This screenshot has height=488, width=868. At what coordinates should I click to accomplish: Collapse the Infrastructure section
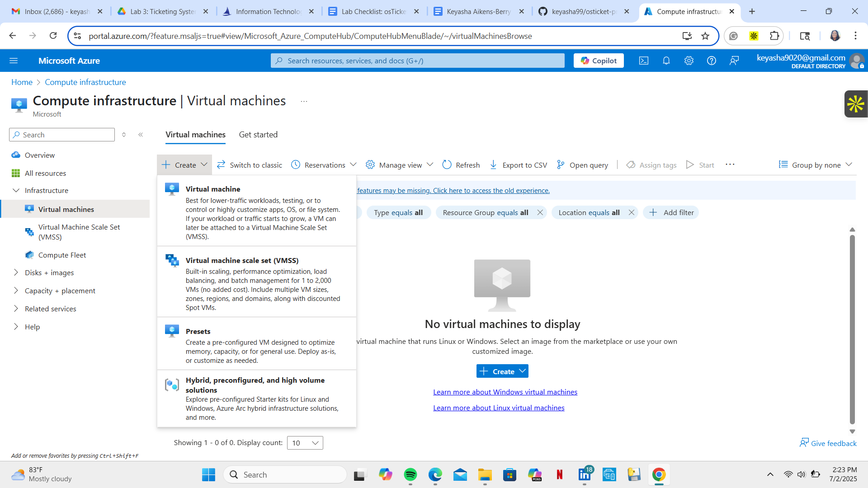pyautogui.click(x=16, y=190)
